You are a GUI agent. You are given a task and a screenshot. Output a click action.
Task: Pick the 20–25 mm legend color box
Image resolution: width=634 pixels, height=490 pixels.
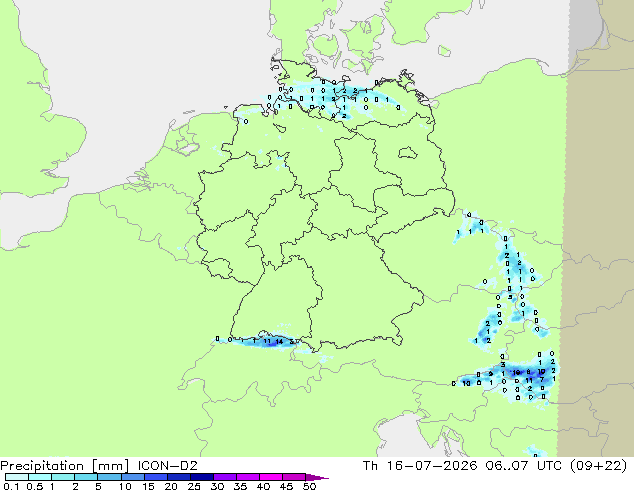pyautogui.click(x=178, y=477)
